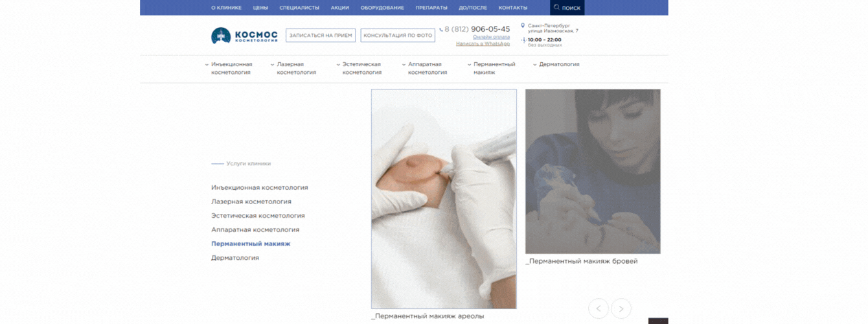Open the areola permanent makeup photo
The height and width of the screenshot is (324, 868).
444,199
